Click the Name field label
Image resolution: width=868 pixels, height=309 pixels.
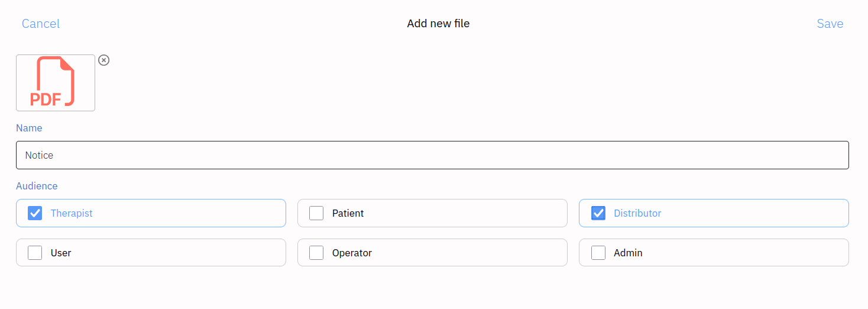[29, 128]
